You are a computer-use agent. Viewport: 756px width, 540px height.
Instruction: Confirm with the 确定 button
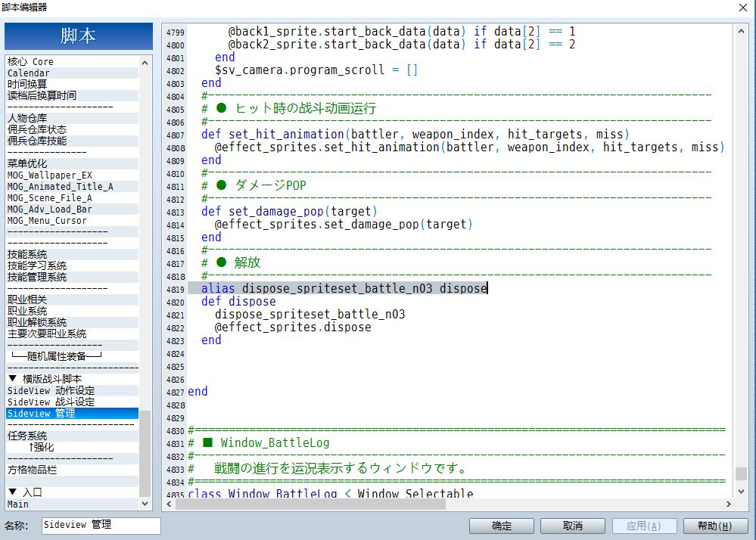[502, 526]
